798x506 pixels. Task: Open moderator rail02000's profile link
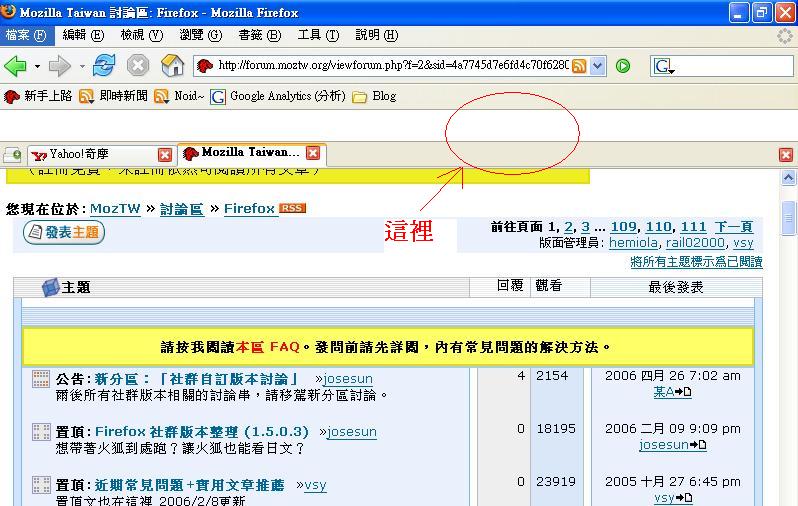(x=695, y=243)
